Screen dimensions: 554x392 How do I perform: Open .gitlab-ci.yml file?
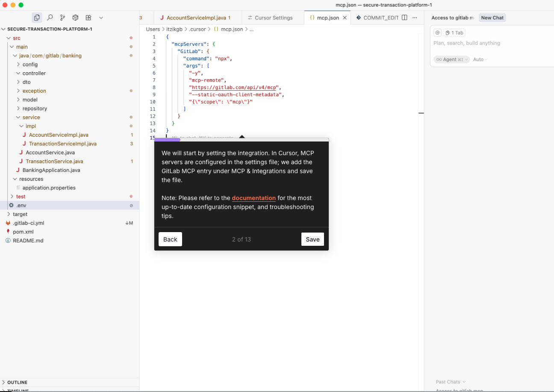(x=28, y=223)
